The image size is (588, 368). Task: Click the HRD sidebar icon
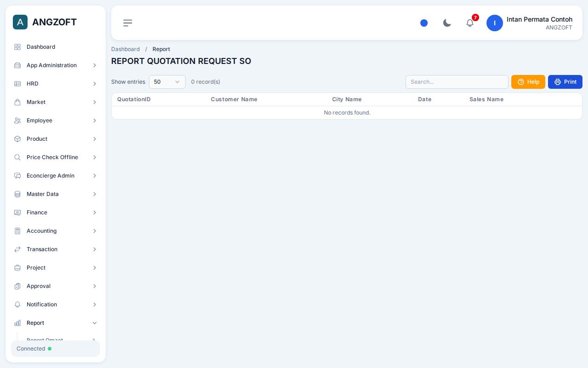17,84
